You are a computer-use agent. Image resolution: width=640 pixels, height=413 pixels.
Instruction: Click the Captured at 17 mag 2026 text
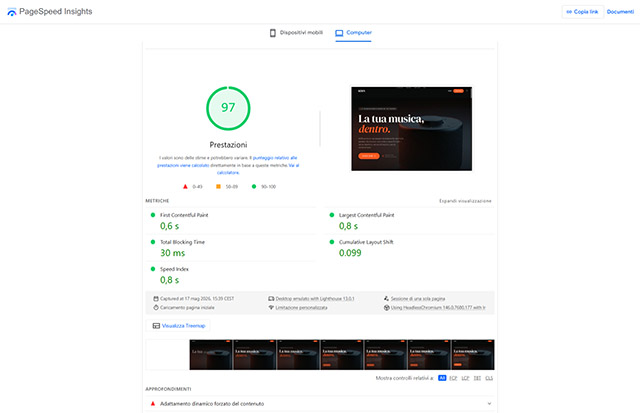pyautogui.click(x=197, y=299)
